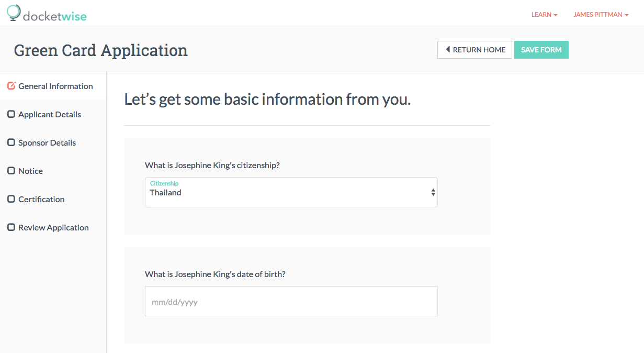Toggle the Applicant Details checkbox
Image resolution: width=644 pixels, height=353 pixels.
coord(11,114)
